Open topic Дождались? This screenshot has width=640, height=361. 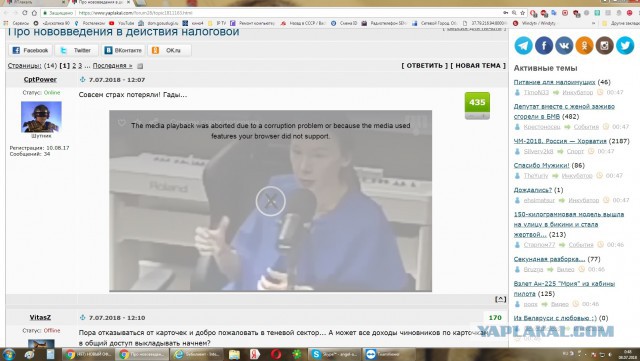click(533, 190)
